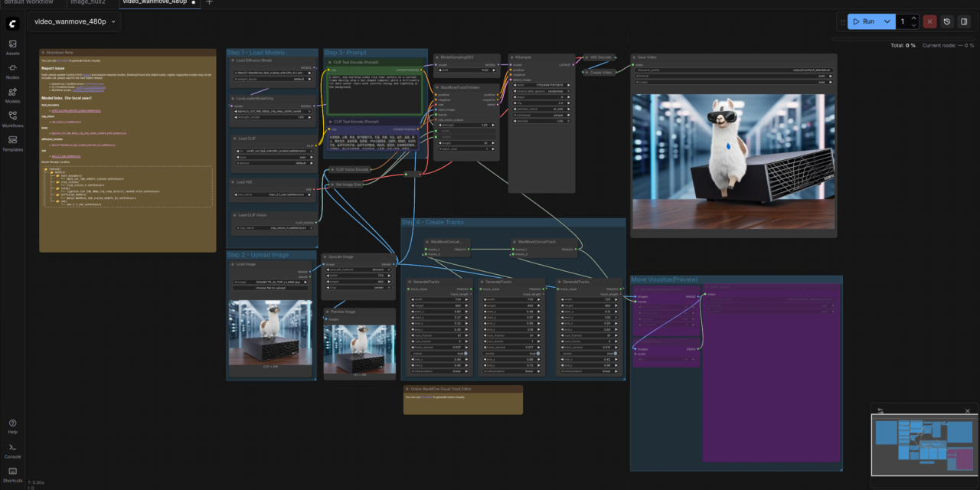Collapse the VAE Decode node with its dot toggle
The width and height of the screenshot is (980, 490).
(x=586, y=57)
